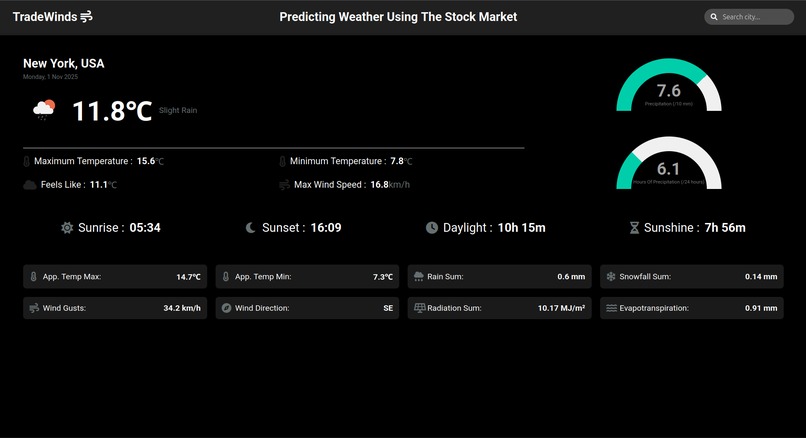806x438 pixels.
Task: Click the Slight Rain condition label
Action: (x=178, y=111)
